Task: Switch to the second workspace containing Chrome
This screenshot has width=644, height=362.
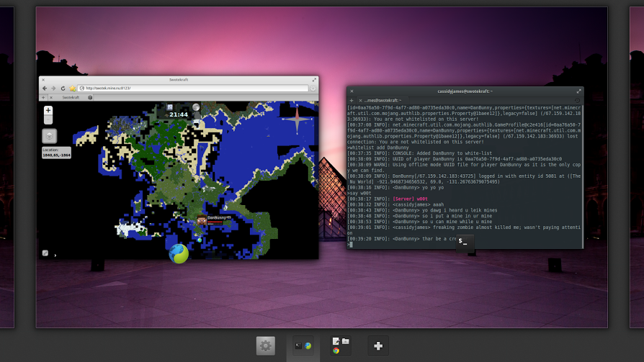Action: coord(341,346)
